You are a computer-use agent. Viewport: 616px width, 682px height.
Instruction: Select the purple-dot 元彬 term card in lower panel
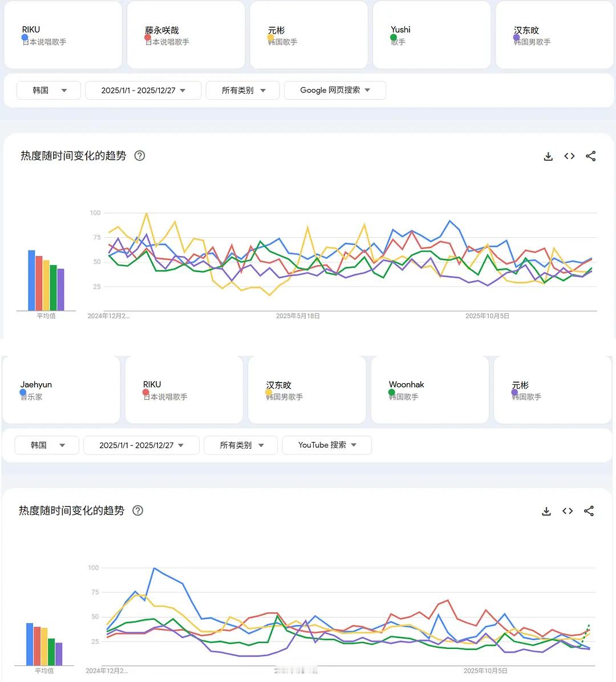click(x=553, y=389)
